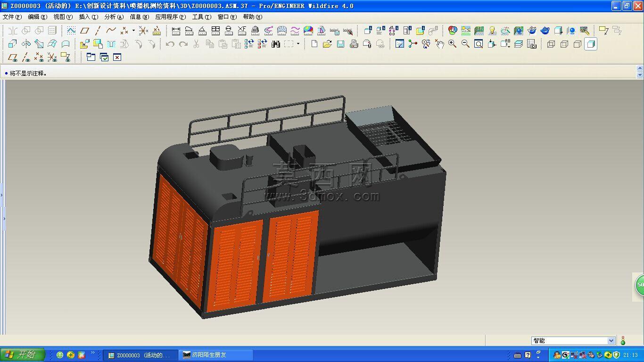Click the Print icon in toolbar
Screen dimensions: 644x362
pyautogui.click(x=354, y=44)
